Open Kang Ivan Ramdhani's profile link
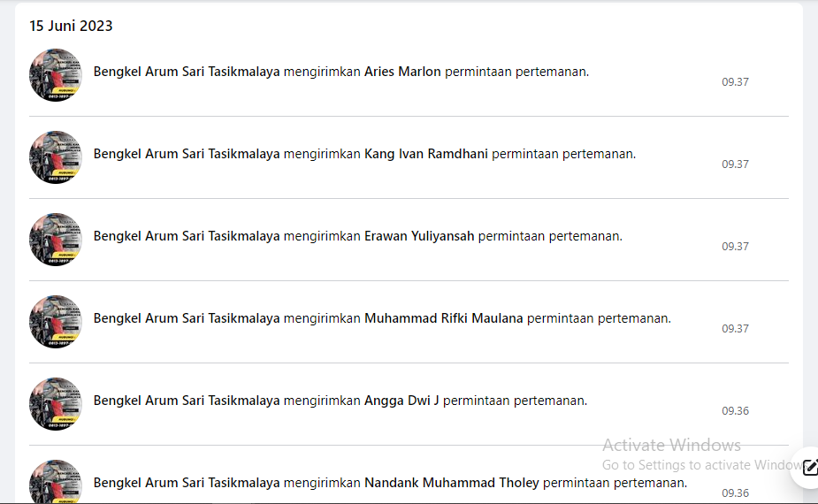Screen dimensions: 818x504 click(425, 154)
